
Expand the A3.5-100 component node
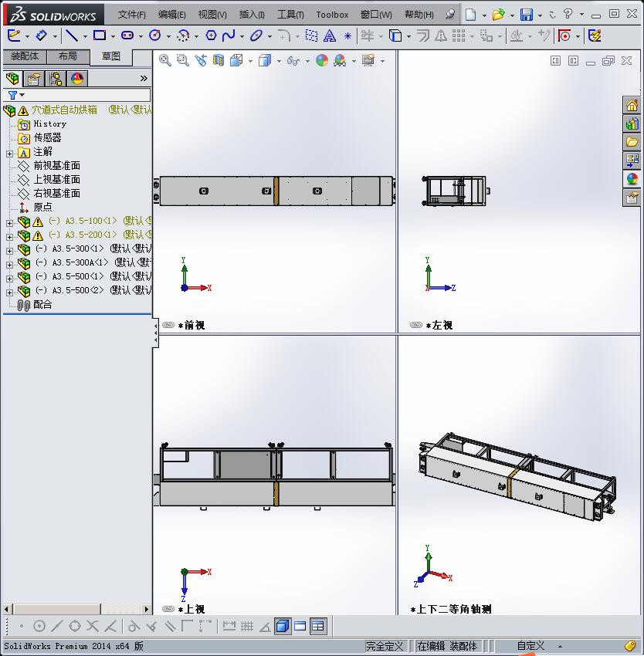pyautogui.click(x=8, y=221)
